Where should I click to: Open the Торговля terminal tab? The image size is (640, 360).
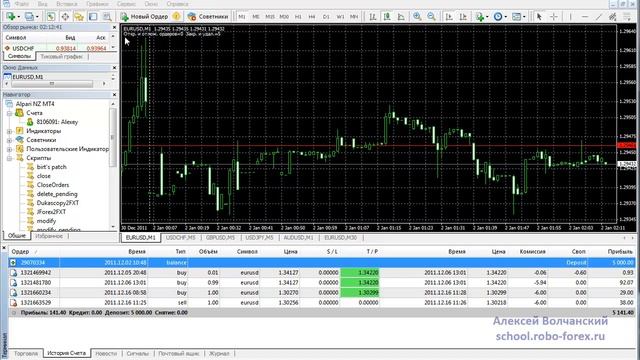(26, 353)
